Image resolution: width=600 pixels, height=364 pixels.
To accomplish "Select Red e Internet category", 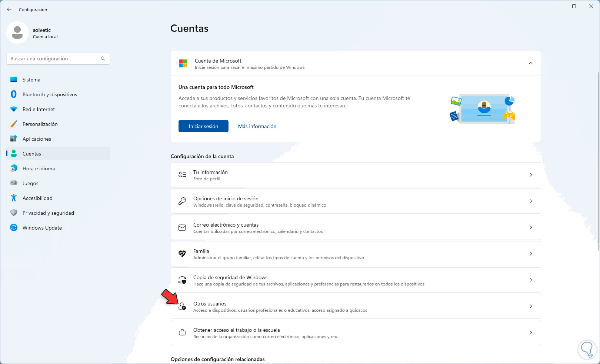I will coord(58,109).
